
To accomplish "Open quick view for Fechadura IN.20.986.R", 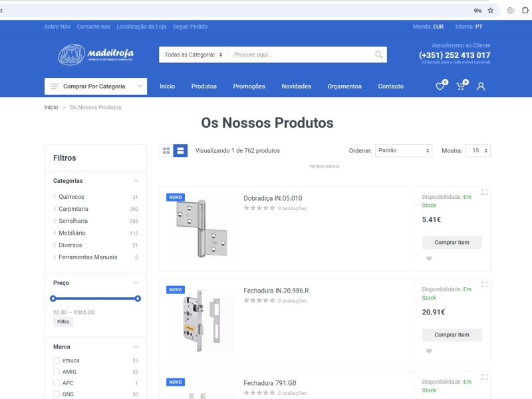I will pyautogui.click(x=485, y=285).
